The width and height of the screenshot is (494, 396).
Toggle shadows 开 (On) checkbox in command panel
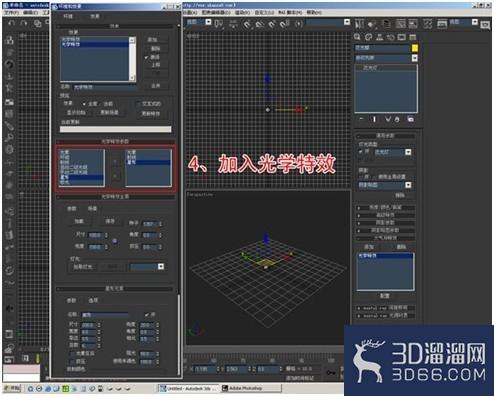pos(361,177)
